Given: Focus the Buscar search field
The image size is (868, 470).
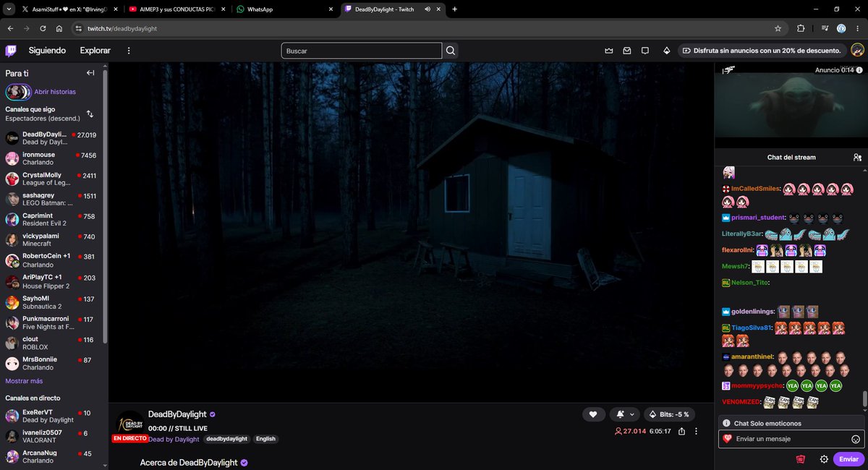Looking at the screenshot, I should [x=361, y=51].
